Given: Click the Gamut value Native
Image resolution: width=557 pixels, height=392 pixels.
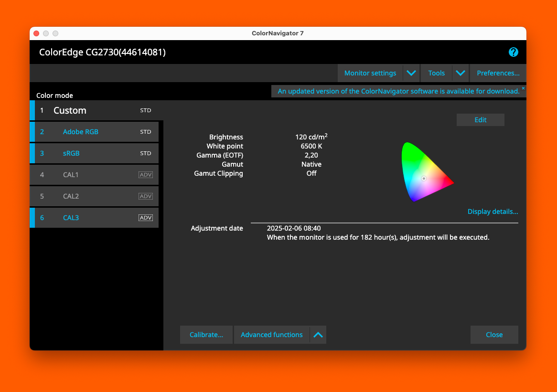Looking at the screenshot, I should 311,164.
